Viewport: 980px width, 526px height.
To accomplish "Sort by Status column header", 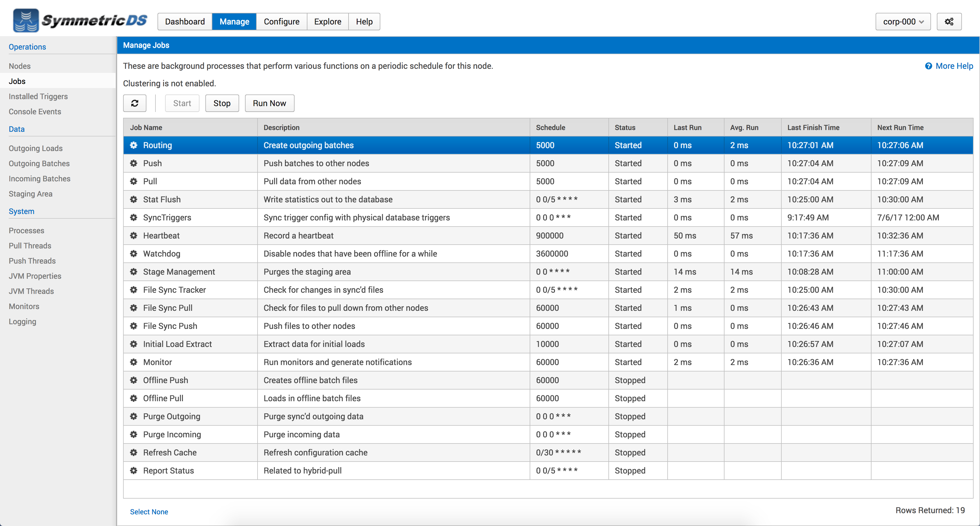I will (638, 127).
